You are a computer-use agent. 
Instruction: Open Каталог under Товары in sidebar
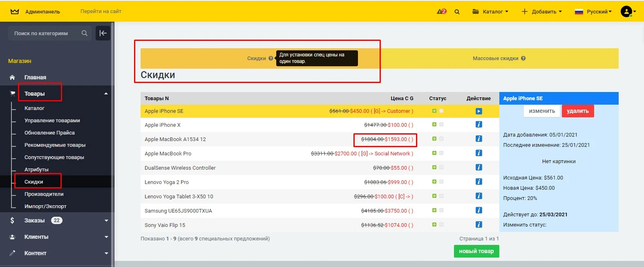pos(34,108)
